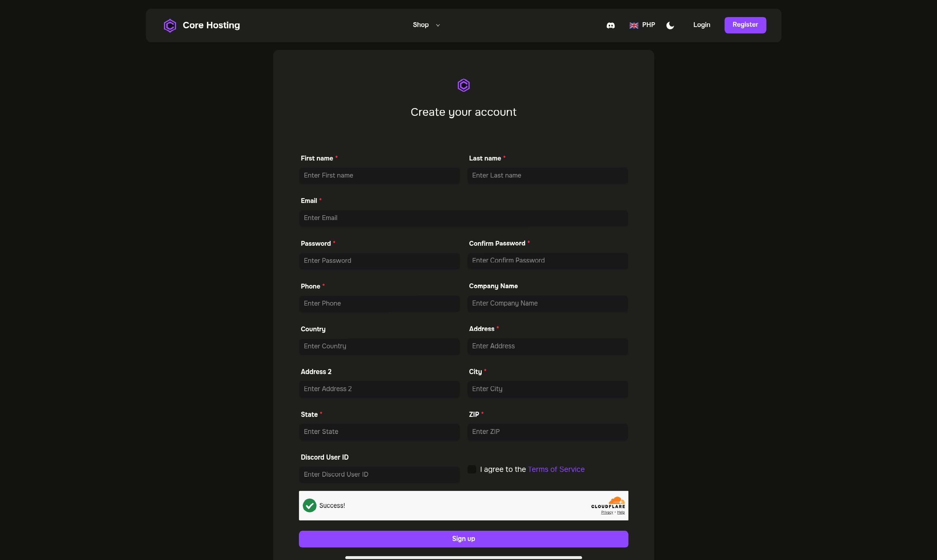Click the purple hexagon logo above form title
The image size is (937, 560).
point(464,85)
